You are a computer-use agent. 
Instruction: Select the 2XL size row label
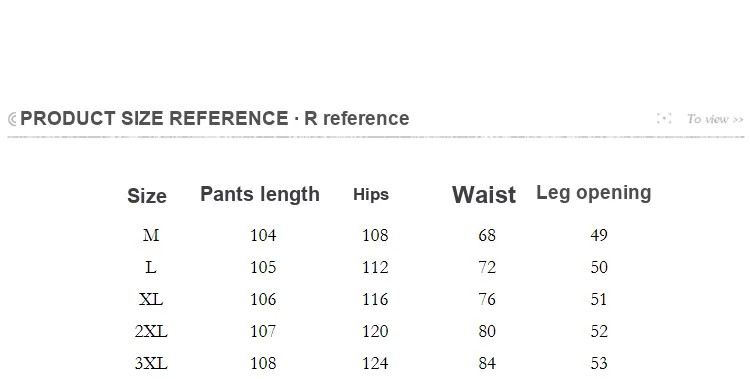[151, 331]
